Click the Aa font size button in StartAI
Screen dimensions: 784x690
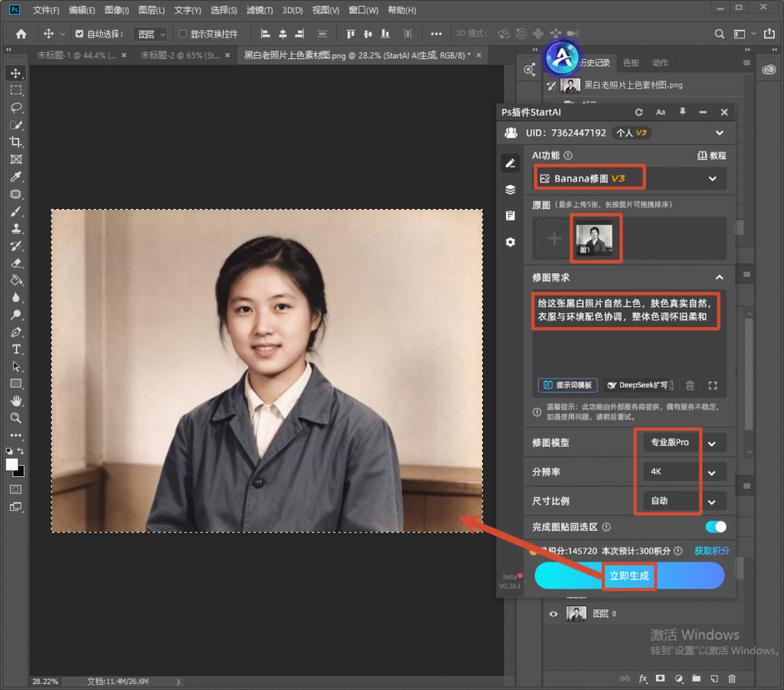661,112
